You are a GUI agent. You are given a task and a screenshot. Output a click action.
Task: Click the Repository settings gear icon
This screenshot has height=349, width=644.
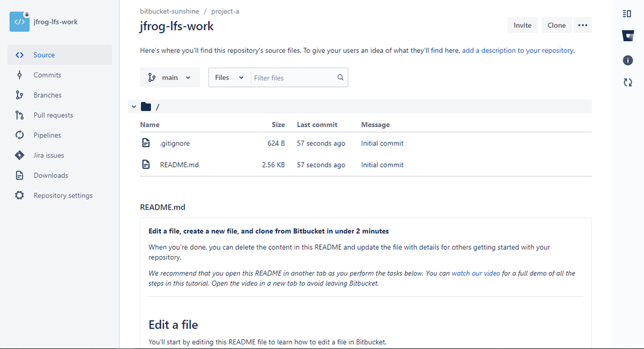tap(19, 195)
